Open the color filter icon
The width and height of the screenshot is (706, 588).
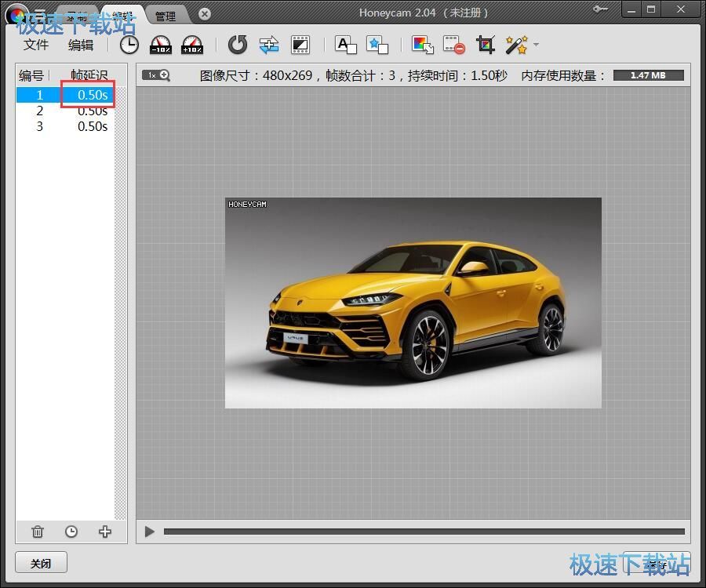pyautogui.click(x=422, y=45)
